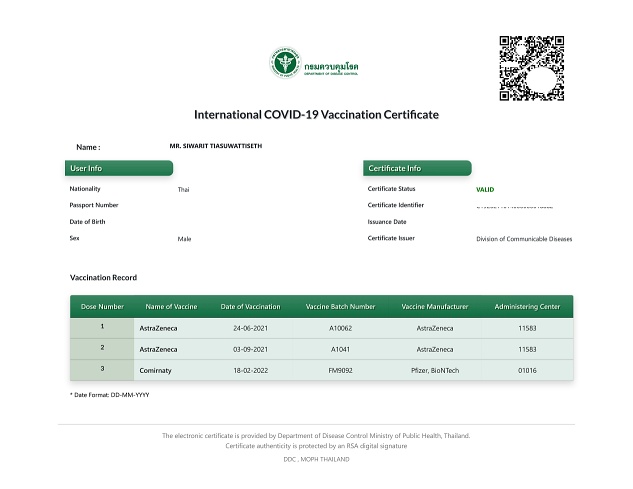
Task: Click batch number FM9092 in table
Action: 340,370
